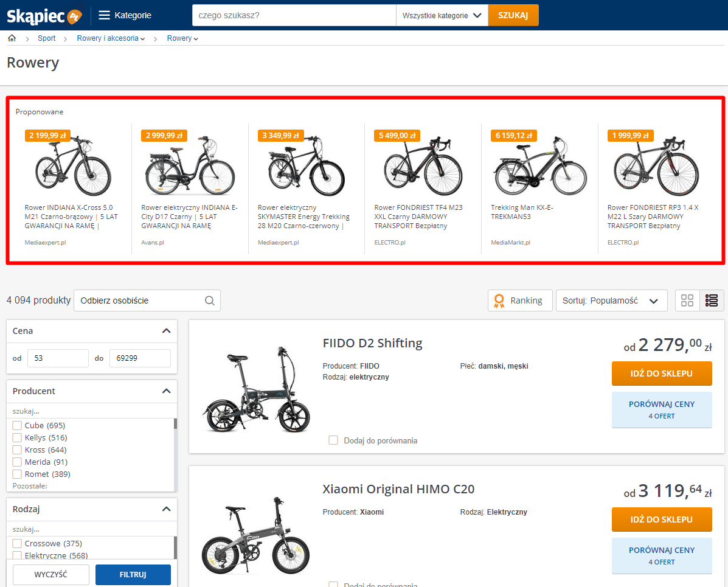Click the magnifier icon in Odbierz osobiście field
This screenshot has height=587, width=728.
210,300
